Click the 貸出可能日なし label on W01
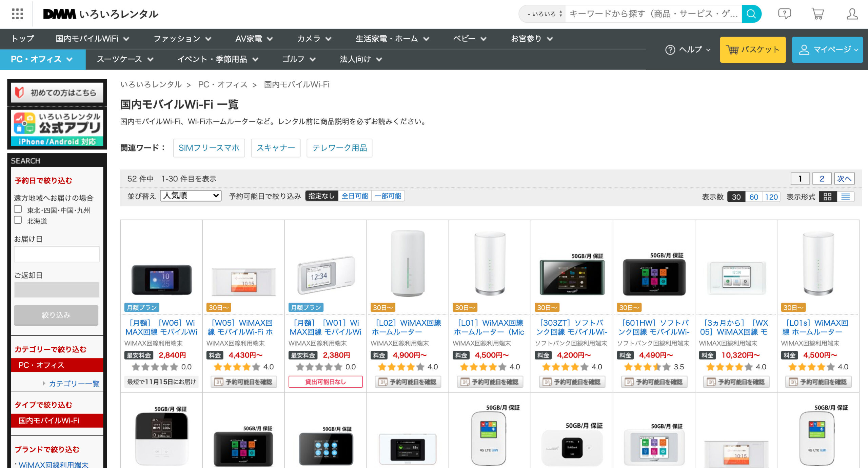The height and width of the screenshot is (468, 868). pos(325,382)
